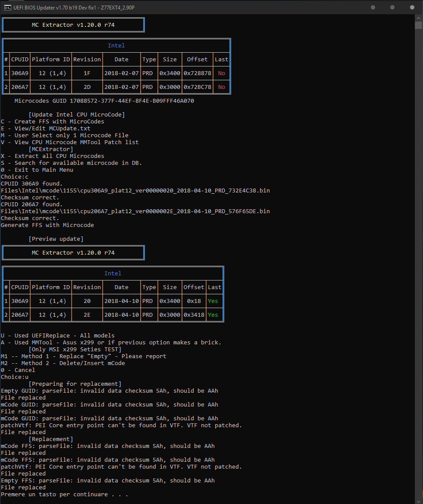Click '[Preview update]' heading
423x504 pixels.
56,239
